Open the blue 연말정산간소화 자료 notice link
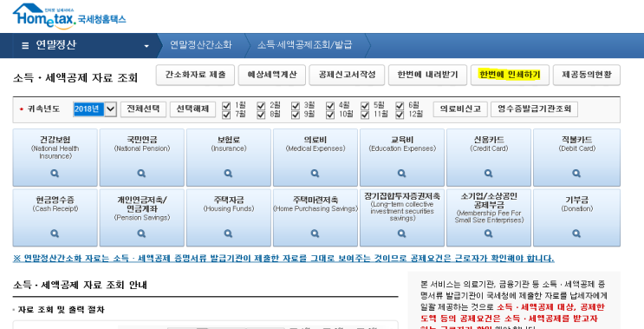Image resolution: width=644 pixels, height=329 pixels. point(283,259)
